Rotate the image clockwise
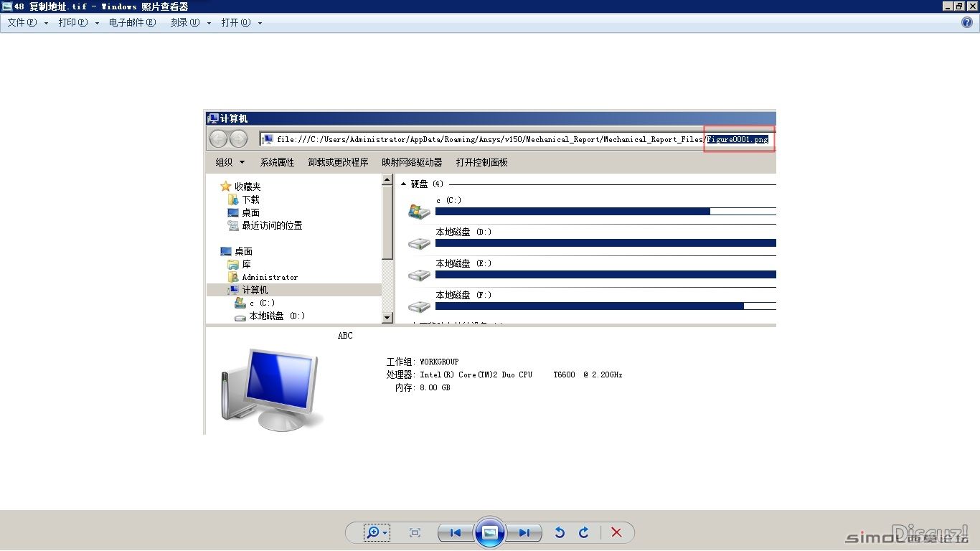The height and width of the screenshot is (551, 980). (x=584, y=532)
